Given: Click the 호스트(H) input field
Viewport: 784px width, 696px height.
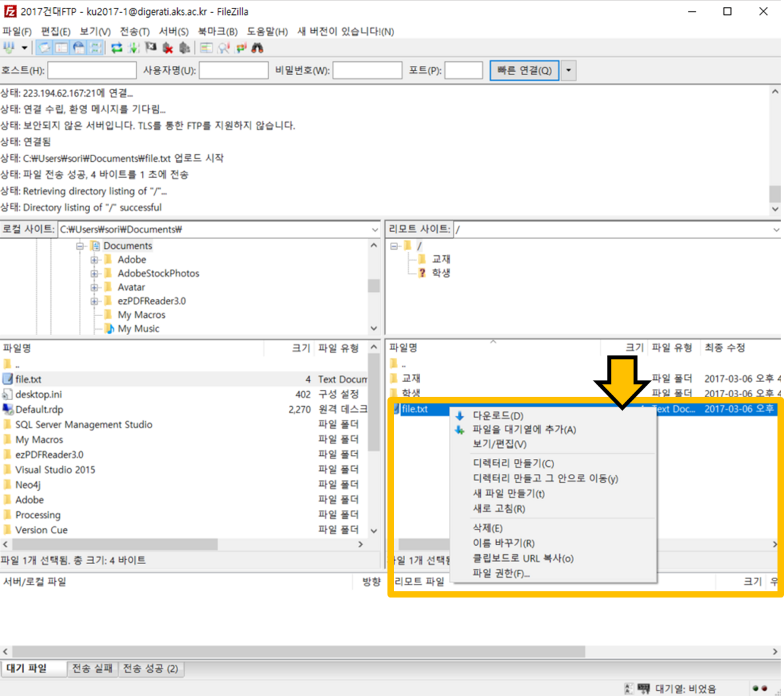Looking at the screenshot, I should pyautogui.click(x=91, y=71).
